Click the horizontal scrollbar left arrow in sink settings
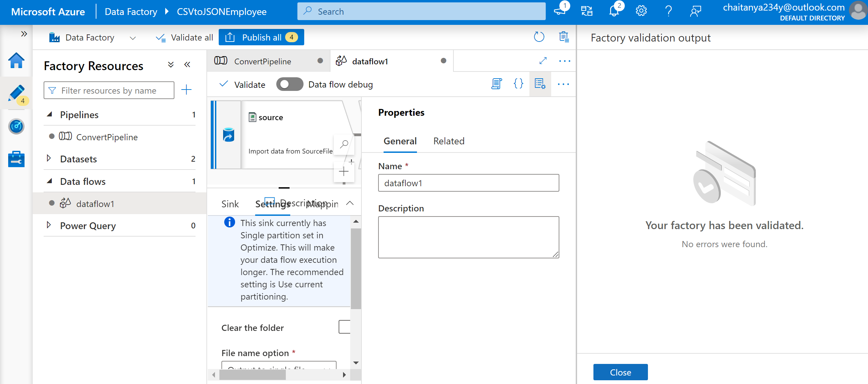This screenshot has height=384, width=868. [214, 375]
